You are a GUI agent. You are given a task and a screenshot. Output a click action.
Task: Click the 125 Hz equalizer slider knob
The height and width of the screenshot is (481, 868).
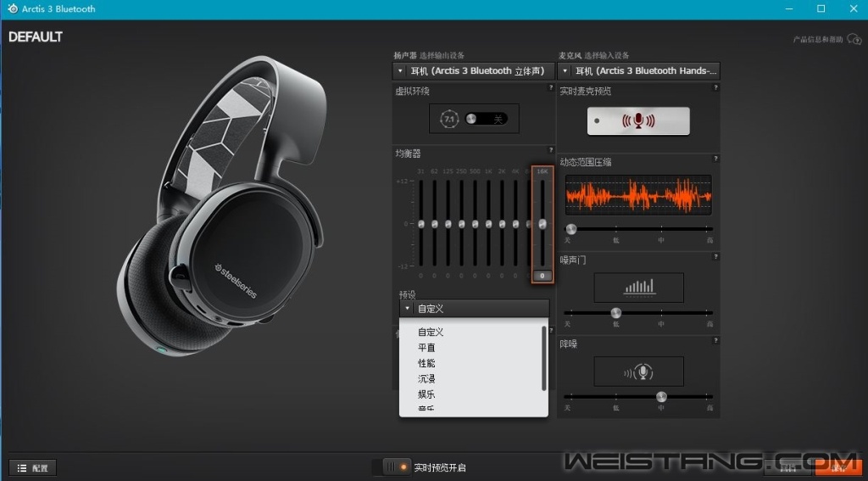[x=448, y=224]
